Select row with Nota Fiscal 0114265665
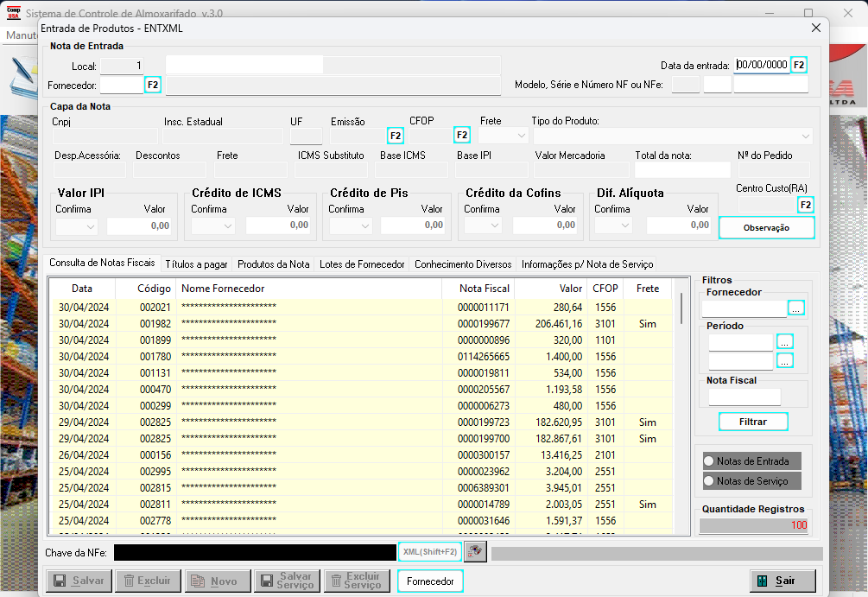Screen dimensions: 868x597 point(361,357)
